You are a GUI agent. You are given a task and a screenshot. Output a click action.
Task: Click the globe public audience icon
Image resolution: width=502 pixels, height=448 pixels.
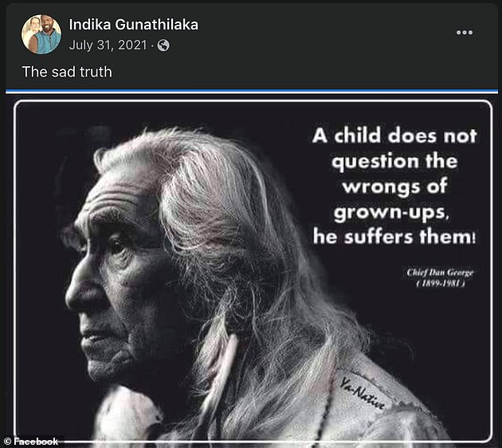163,45
